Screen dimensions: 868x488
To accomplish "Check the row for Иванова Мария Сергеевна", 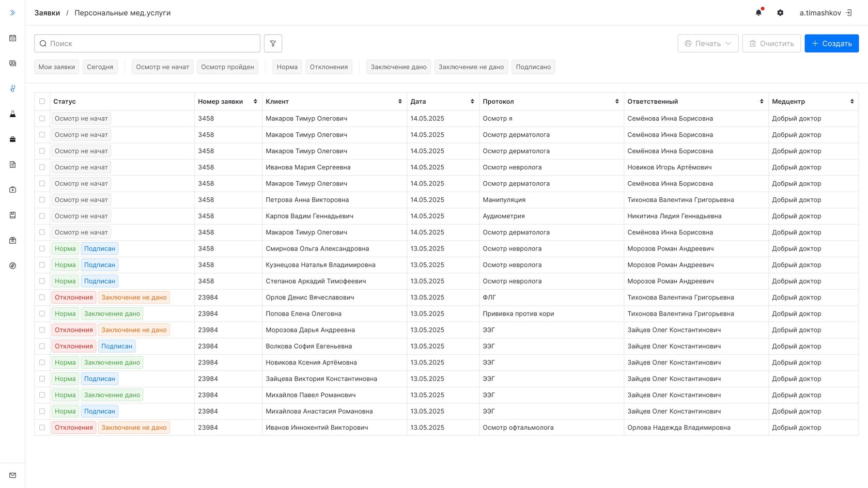I will (42, 167).
